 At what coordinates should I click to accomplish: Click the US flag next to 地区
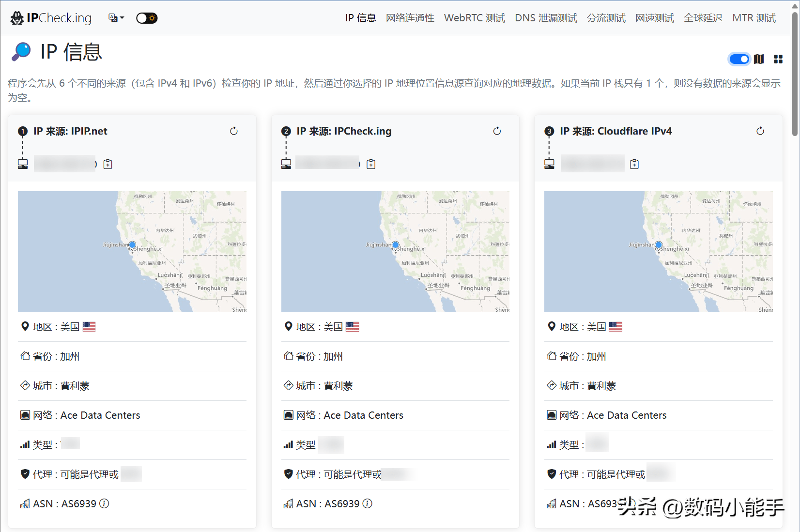[x=89, y=326]
